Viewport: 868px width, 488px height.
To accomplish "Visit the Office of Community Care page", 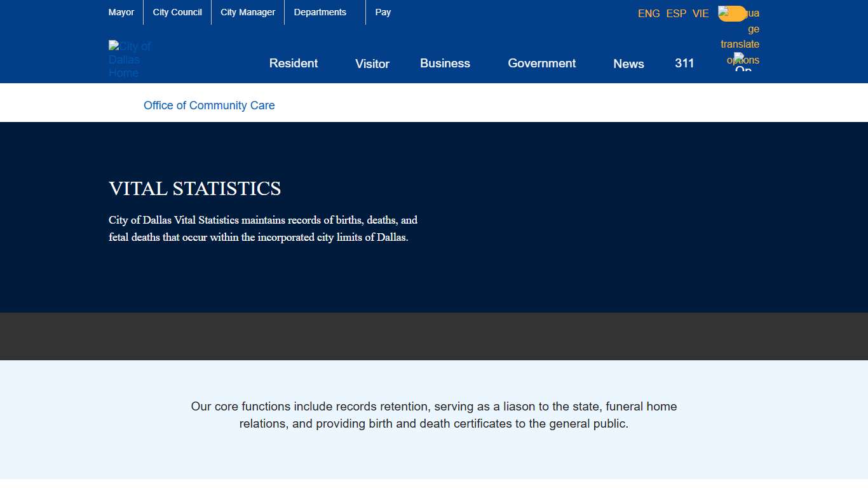I will point(209,105).
